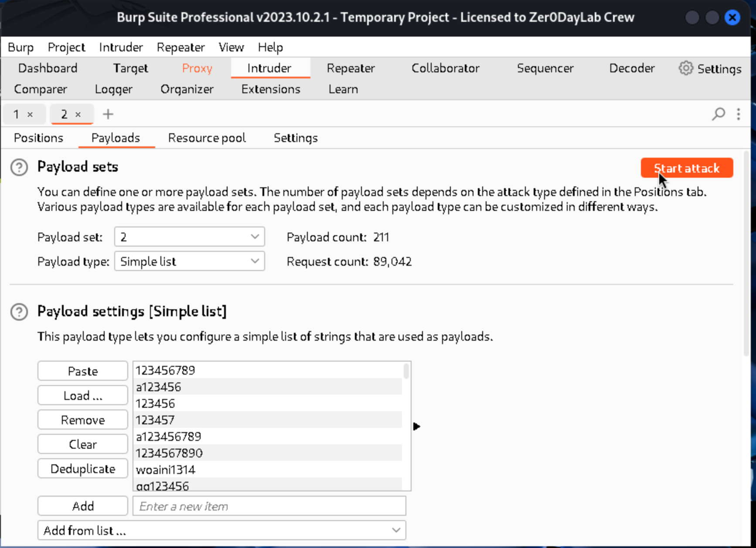Switch to the Proxy tab
The width and height of the screenshot is (756, 548).
[x=197, y=68]
